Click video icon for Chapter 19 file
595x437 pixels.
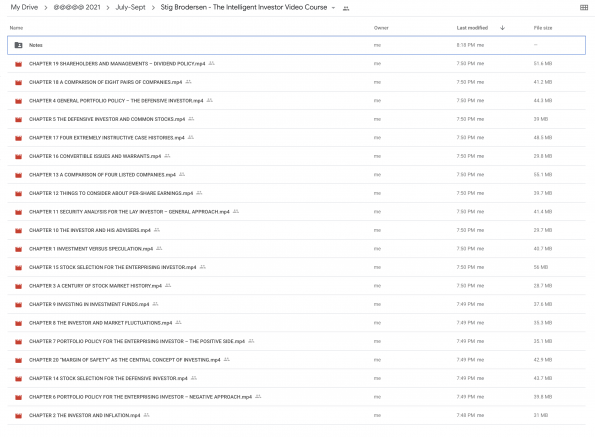tap(18, 64)
